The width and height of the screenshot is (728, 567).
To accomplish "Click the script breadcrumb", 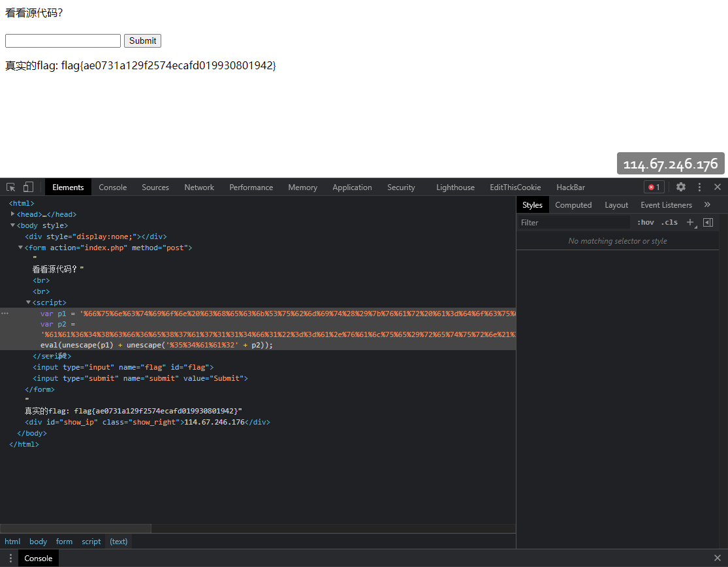I will (91, 542).
